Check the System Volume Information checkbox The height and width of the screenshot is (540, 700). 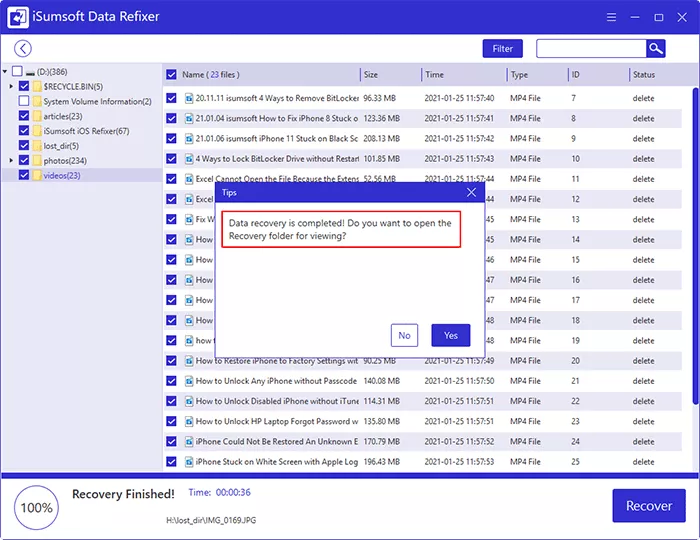(x=24, y=101)
